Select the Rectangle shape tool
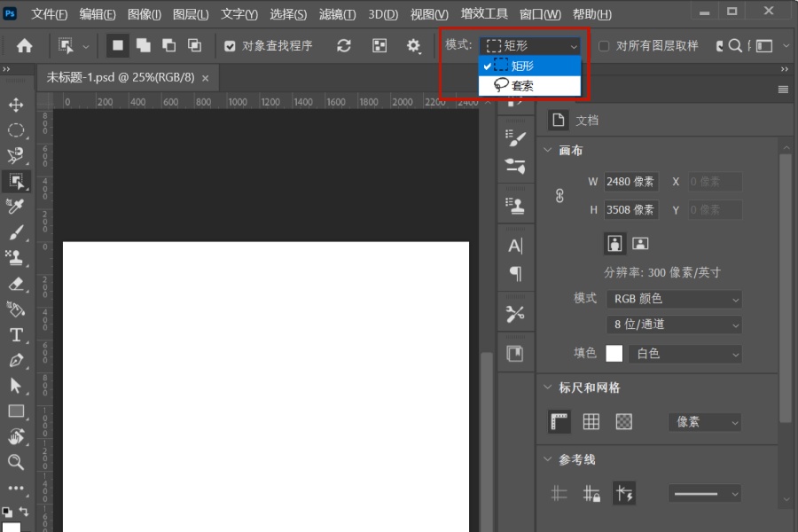This screenshot has height=532, width=798. [16, 411]
